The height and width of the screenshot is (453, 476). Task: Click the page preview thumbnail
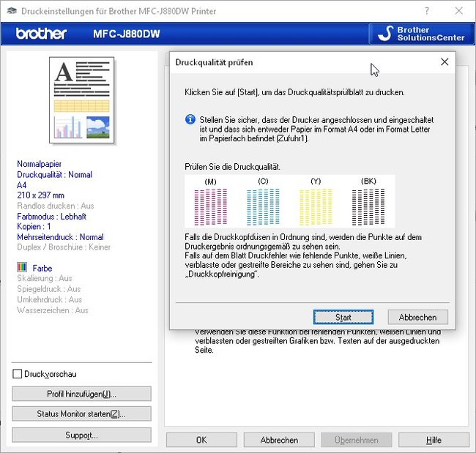click(82, 100)
